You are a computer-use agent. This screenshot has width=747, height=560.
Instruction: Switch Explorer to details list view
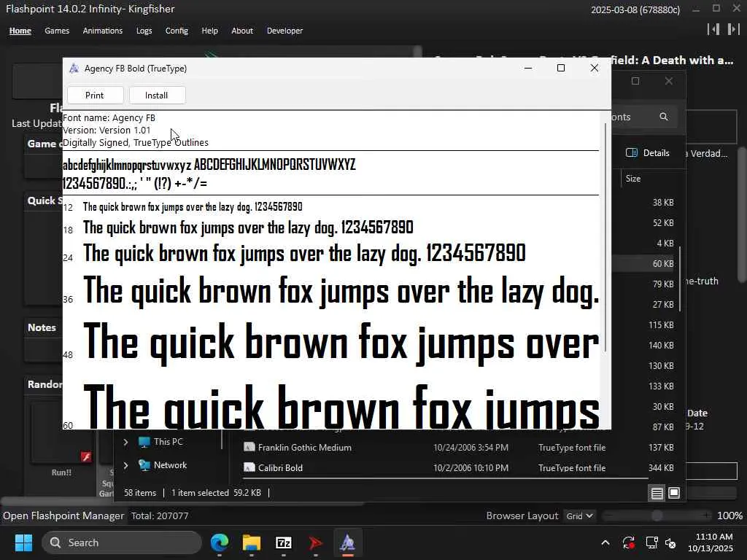pyautogui.click(x=657, y=494)
